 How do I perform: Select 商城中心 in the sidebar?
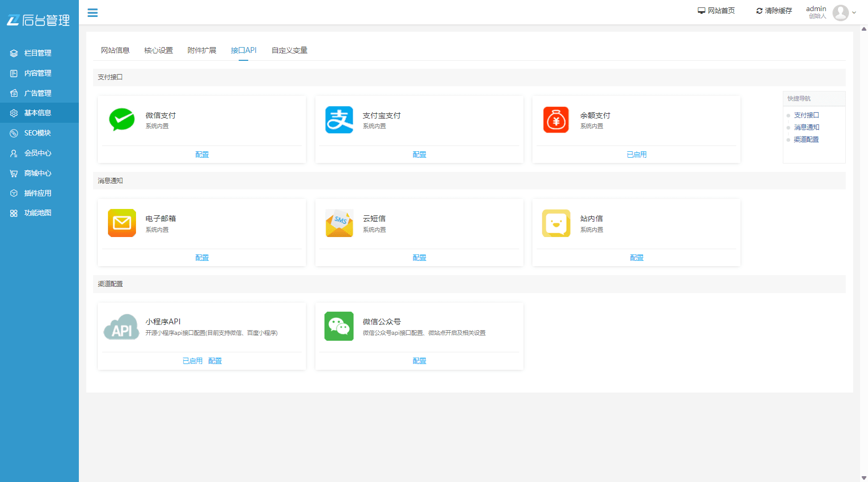(37, 173)
